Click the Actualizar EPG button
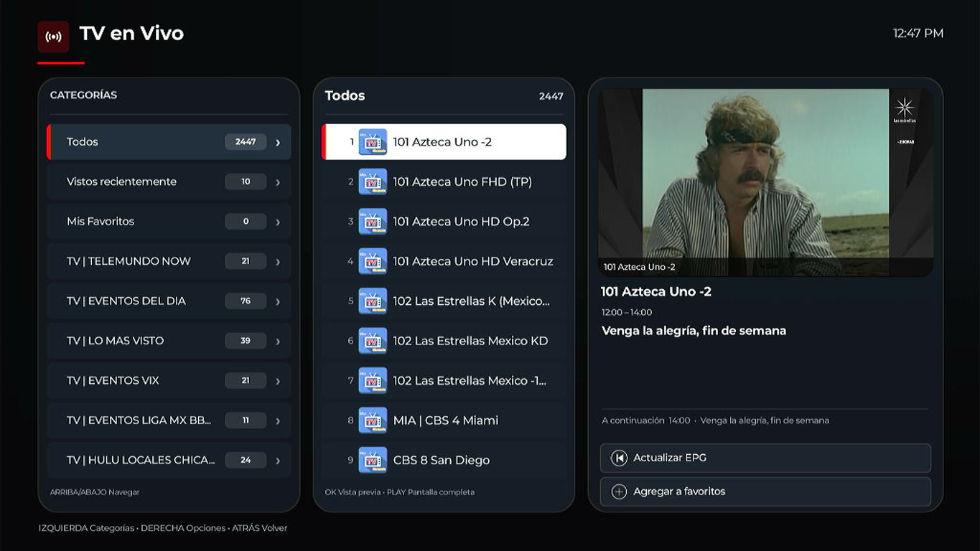 pyautogui.click(x=765, y=458)
